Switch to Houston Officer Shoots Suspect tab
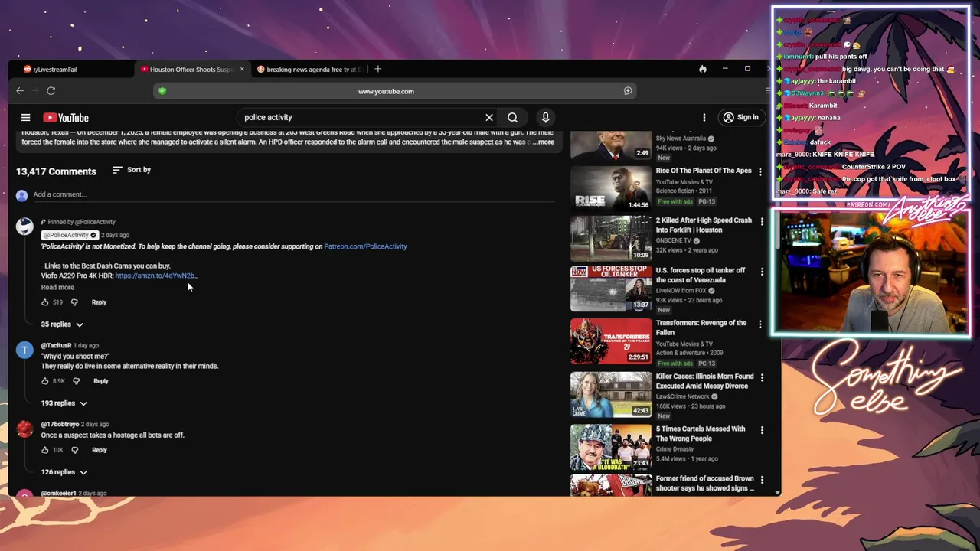This screenshot has height=551, width=980. (x=191, y=70)
